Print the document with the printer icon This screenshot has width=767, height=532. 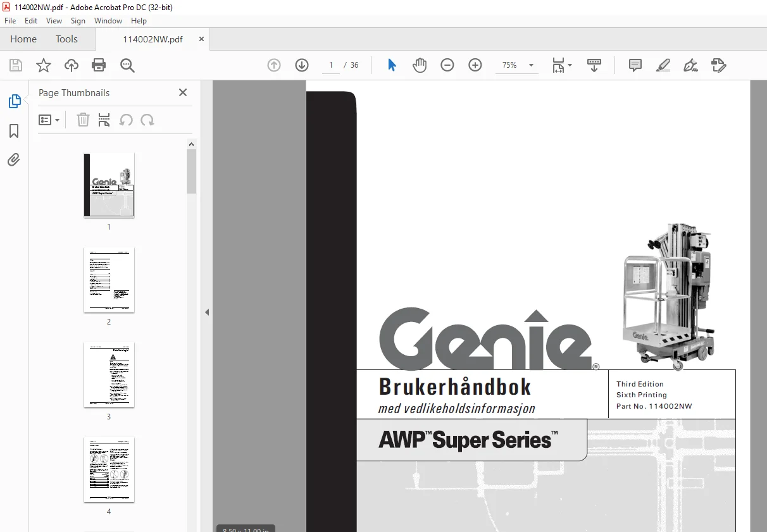pyautogui.click(x=99, y=65)
